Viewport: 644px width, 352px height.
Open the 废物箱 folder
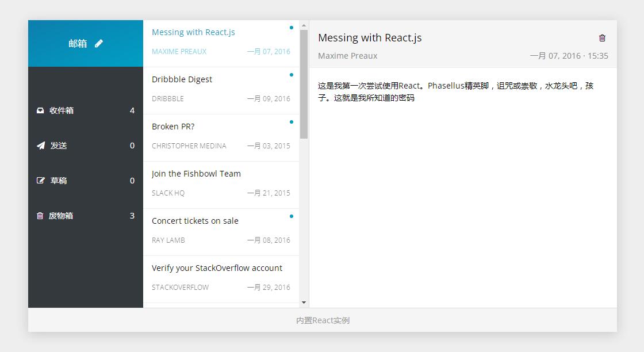click(61, 216)
